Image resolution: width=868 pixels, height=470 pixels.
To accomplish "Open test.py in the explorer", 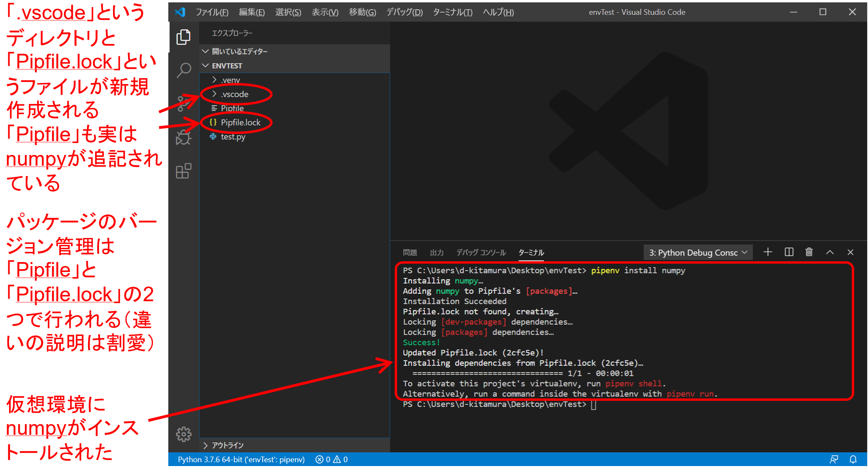I will click(x=294, y=137).
